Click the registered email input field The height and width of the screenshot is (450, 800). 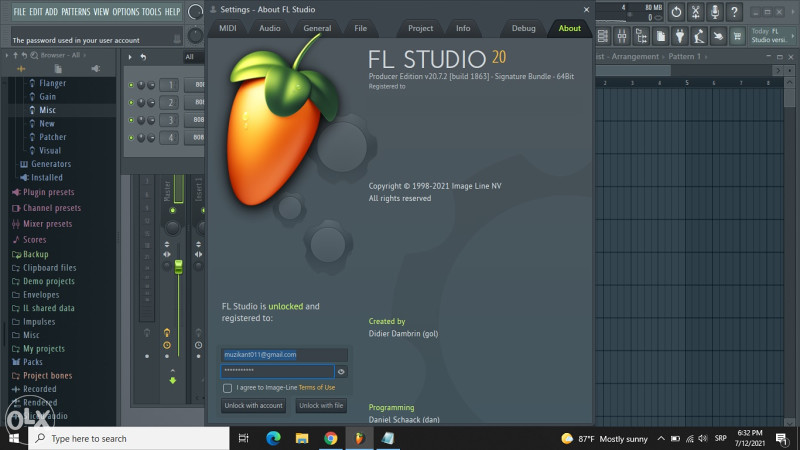click(284, 355)
